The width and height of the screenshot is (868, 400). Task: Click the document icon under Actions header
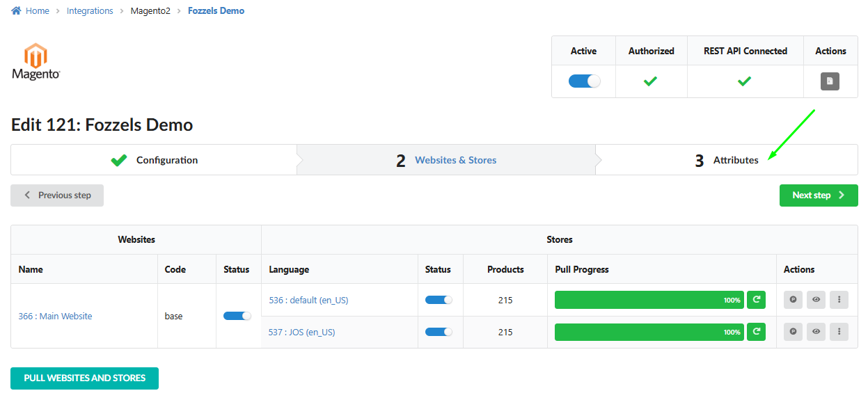pos(830,81)
